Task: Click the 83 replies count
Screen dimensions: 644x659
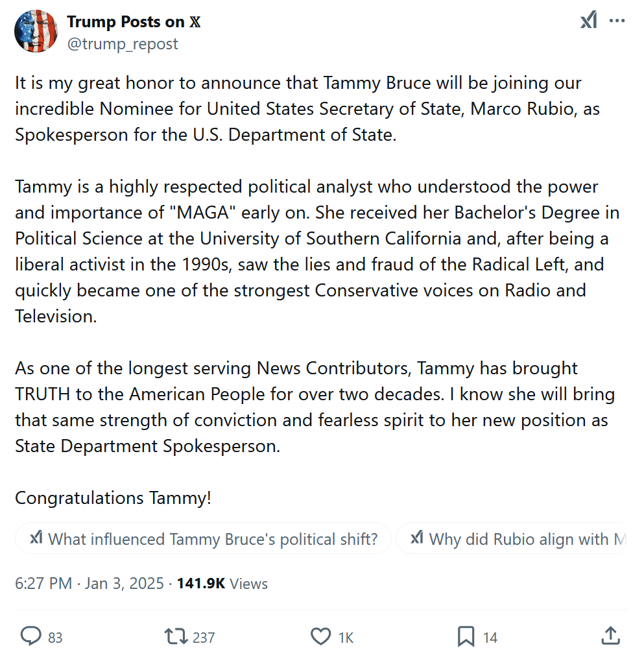Action: coord(56,638)
